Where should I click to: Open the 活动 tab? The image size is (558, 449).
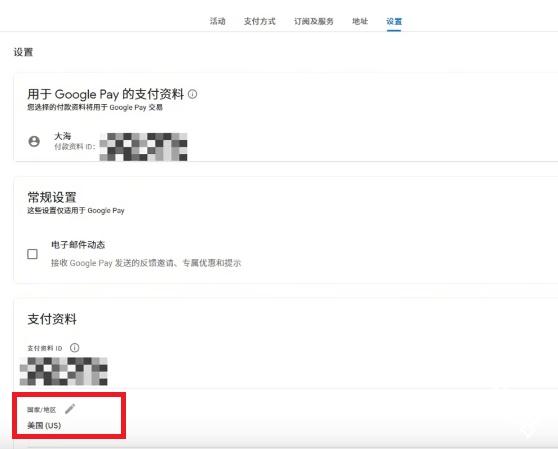click(217, 21)
